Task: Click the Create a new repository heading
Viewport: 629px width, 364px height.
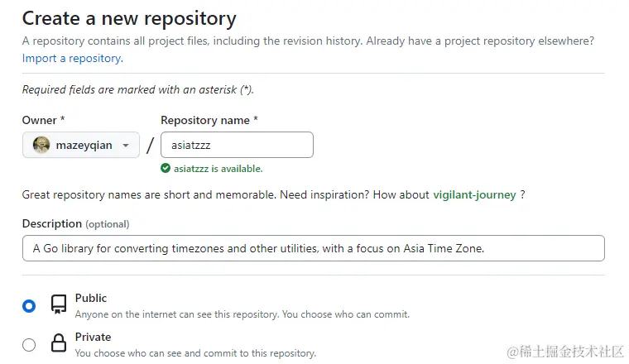Action: (129, 18)
